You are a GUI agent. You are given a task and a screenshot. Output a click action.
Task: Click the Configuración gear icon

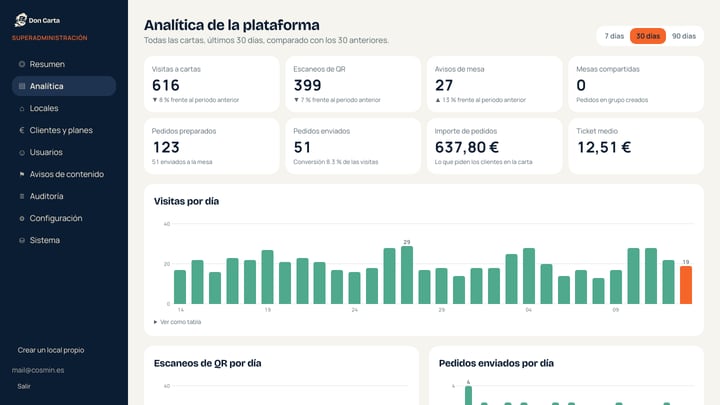click(x=22, y=218)
